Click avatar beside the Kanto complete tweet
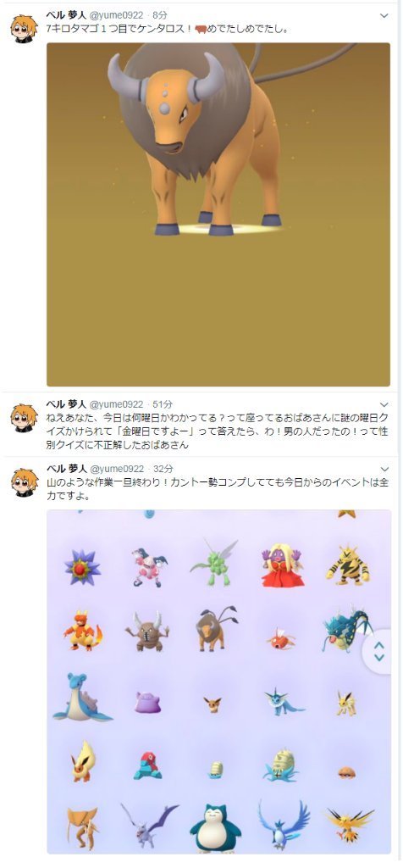Screen dimensions: 403x868 (24, 482)
